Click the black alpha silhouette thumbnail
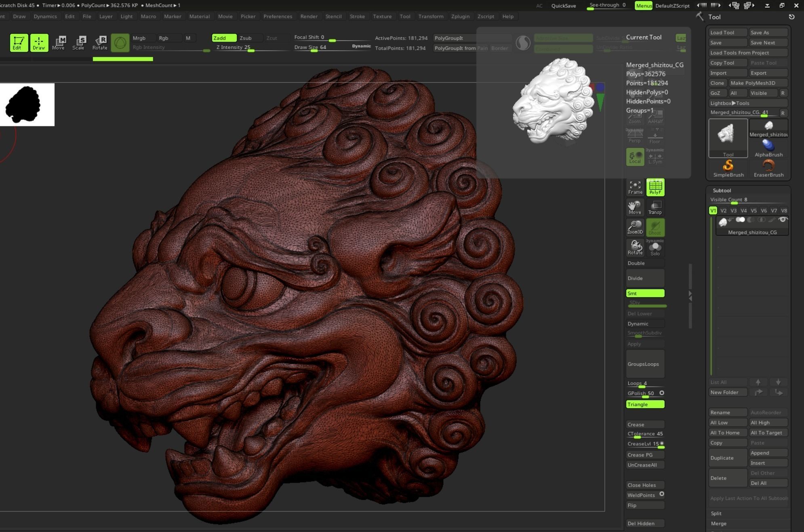 (27, 105)
